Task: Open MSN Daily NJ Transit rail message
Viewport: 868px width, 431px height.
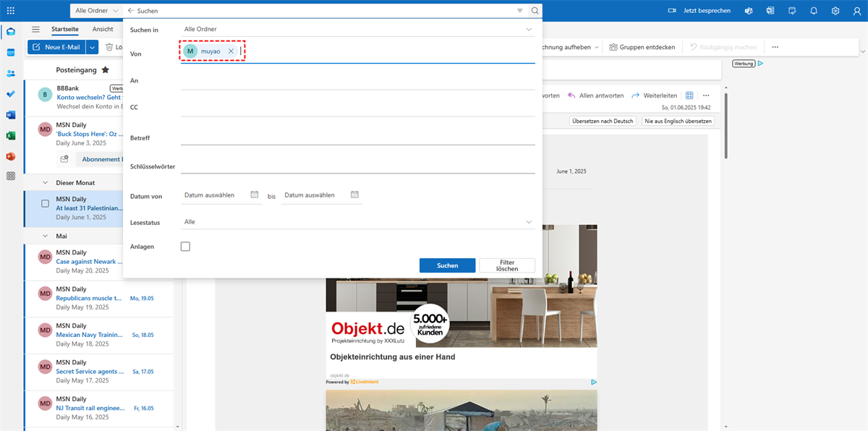Action: point(99,408)
